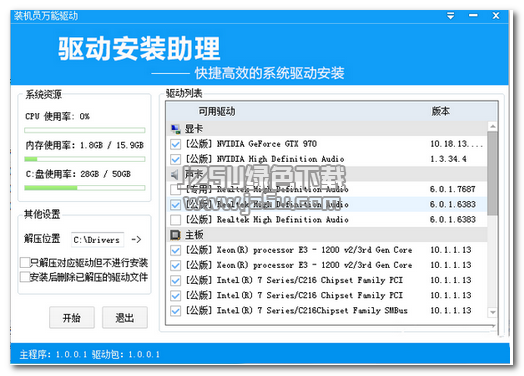Viewport: 524px width, 376px height.
Task: Collapse the 主板 driver category row
Action: click(327, 235)
